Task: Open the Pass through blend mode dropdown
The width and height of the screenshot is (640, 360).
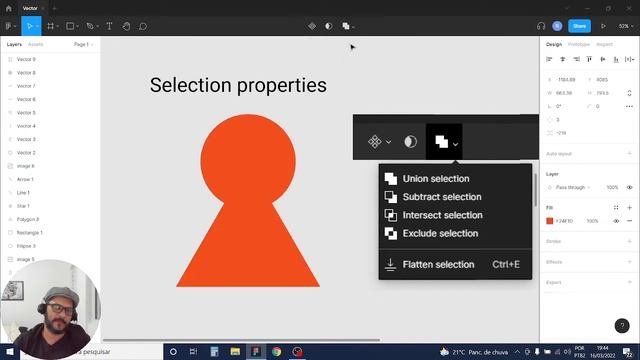Action: [x=573, y=187]
